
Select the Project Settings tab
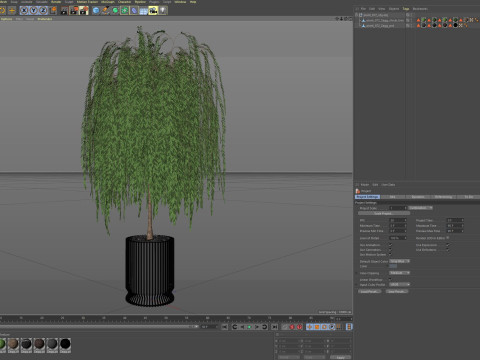tap(367, 197)
